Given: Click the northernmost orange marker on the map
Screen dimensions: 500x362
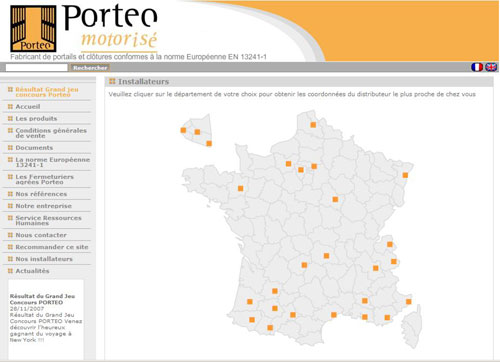Looking at the screenshot, I should click(313, 125).
